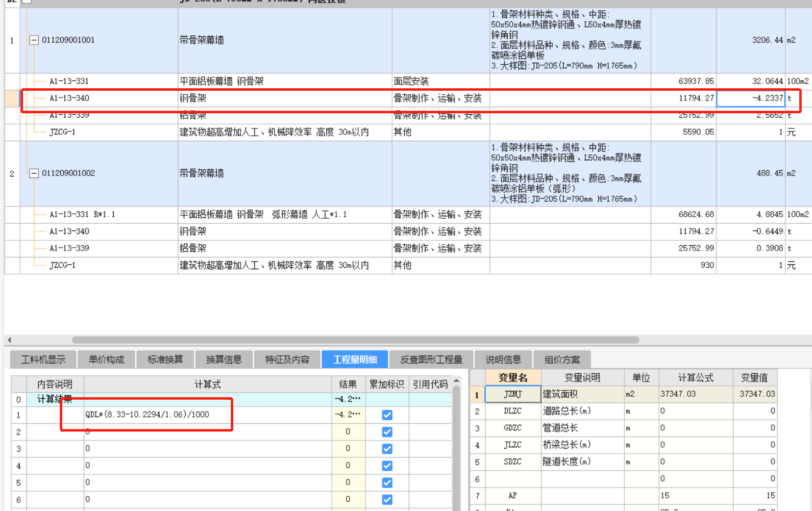Click the 引用代码 column header
This screenshot has height=511, width=812.
coord(430,384)
